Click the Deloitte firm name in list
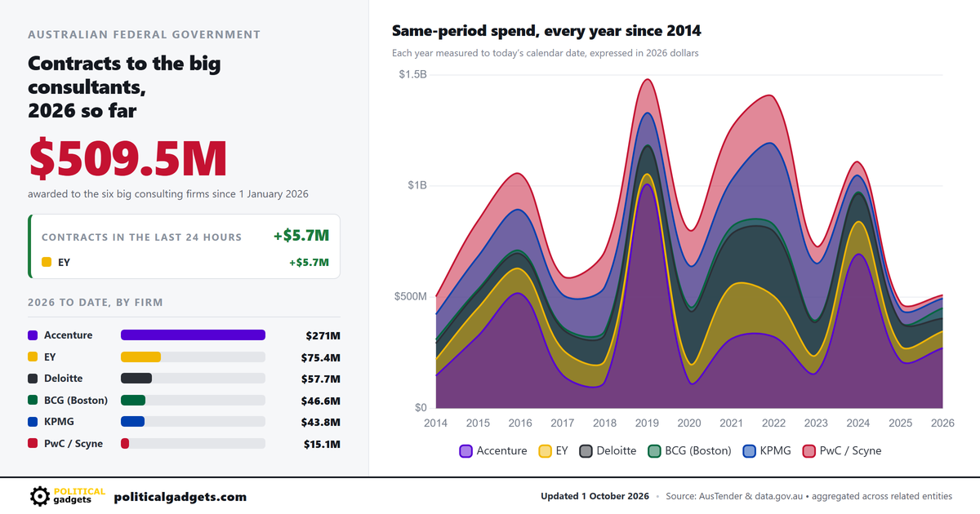 [64, 379]
